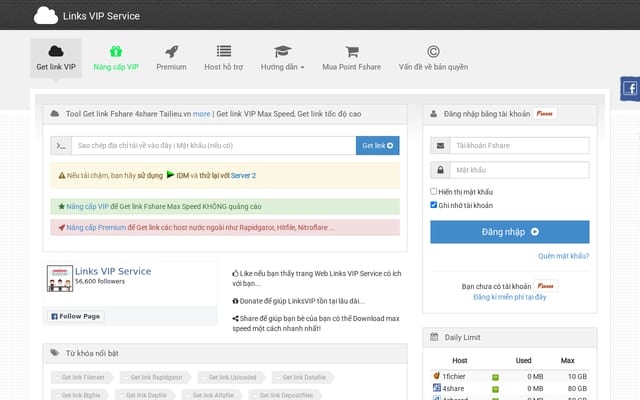
Task: Click the terminal prompt icon beside link input
Action: pyautogui.click(x=61, y=146)
